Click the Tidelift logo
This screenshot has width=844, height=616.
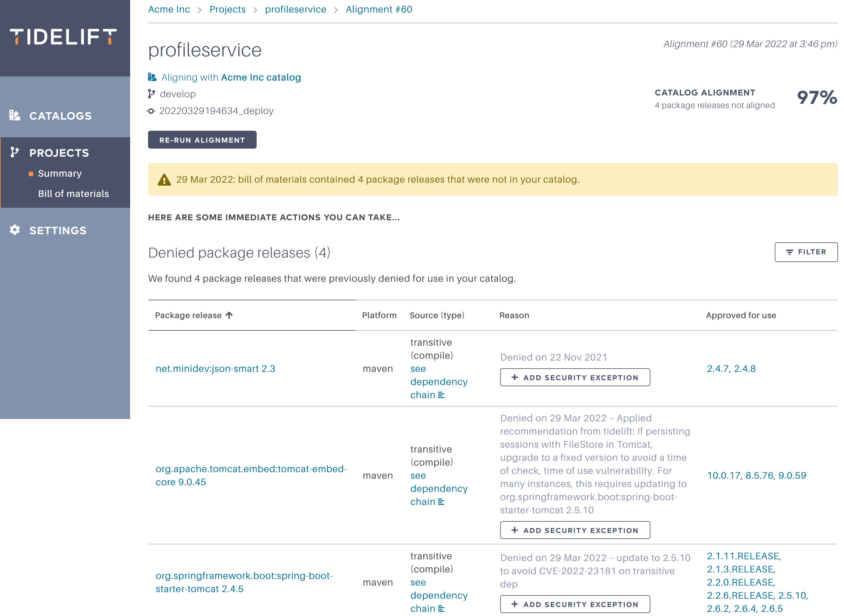[x=63, y=37]
